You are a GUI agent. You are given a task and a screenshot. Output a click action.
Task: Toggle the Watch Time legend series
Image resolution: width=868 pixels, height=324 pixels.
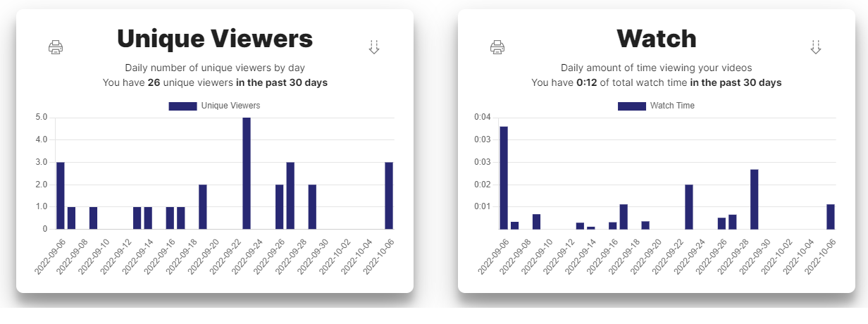click(672, 106)
